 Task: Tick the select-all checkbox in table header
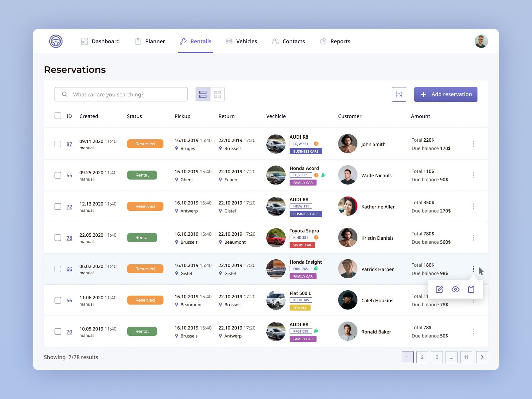(58, 116)
